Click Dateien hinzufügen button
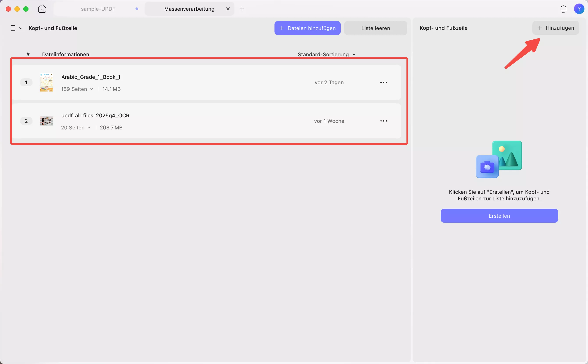The width and height of the screenshot is (588, 364). [307, 28]
